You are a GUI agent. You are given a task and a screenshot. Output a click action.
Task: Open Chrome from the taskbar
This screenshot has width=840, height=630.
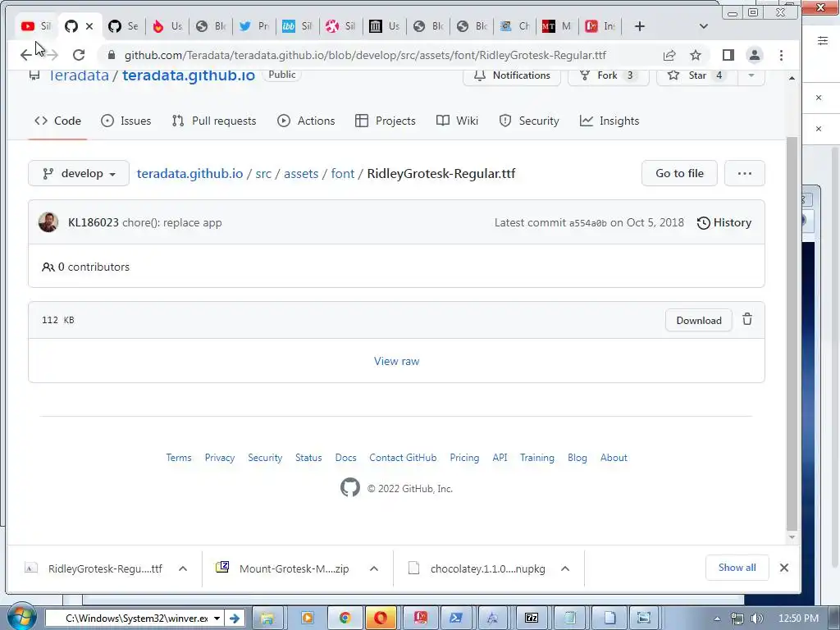(x=345, y=619)
